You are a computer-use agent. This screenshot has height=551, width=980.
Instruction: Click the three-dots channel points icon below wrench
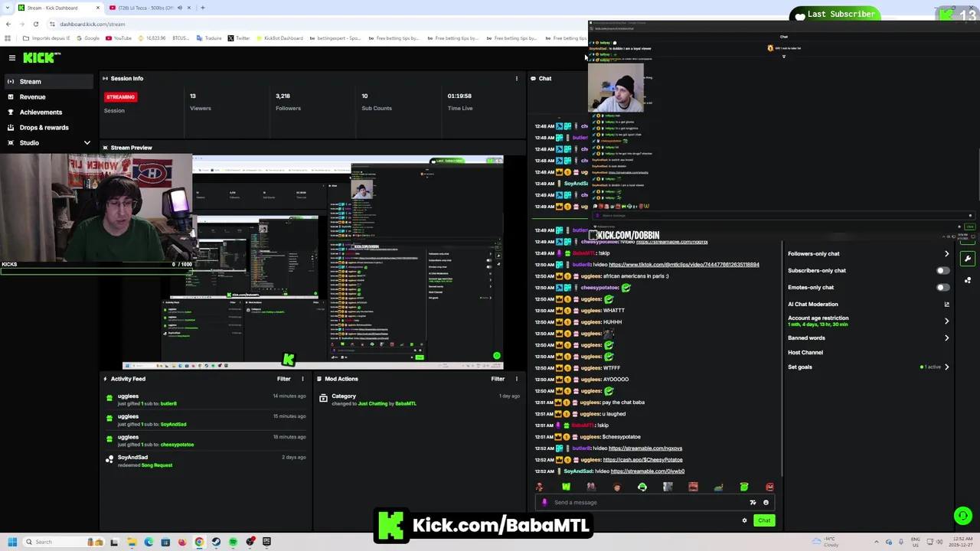point(968,280)
